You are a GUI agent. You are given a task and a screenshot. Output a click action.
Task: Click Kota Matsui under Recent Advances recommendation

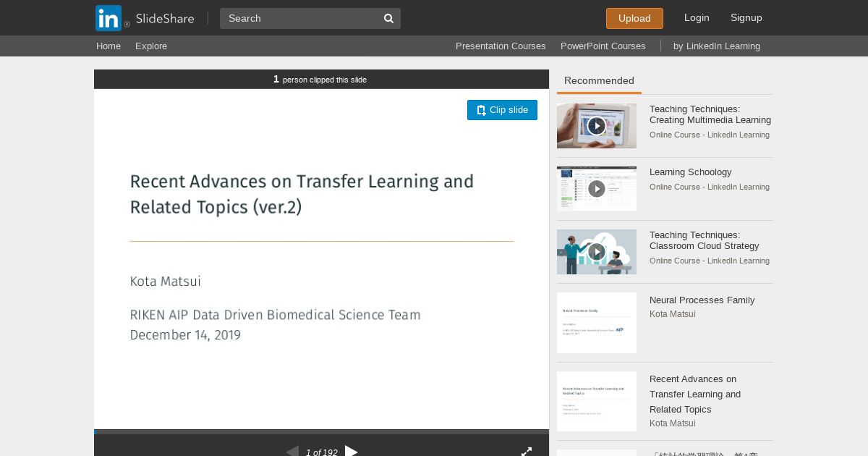pos(673,423)
